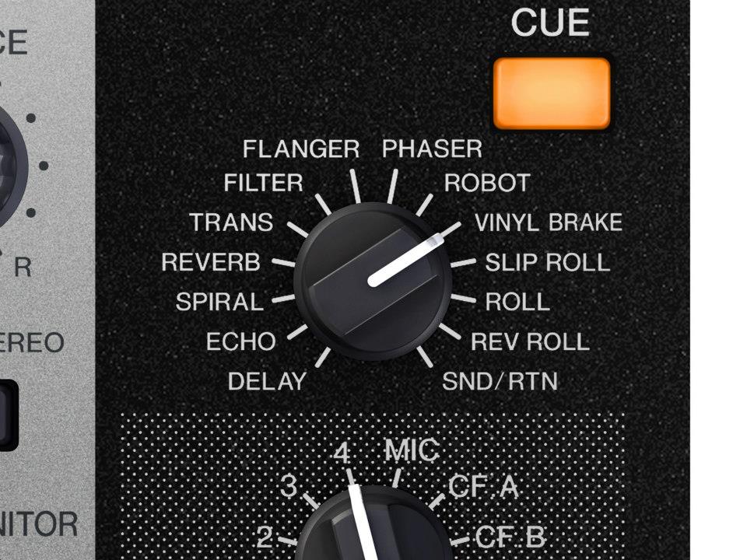Screen dimensions: 747x560
Task: Select the ROLL effect label
Action: point(518,302)
